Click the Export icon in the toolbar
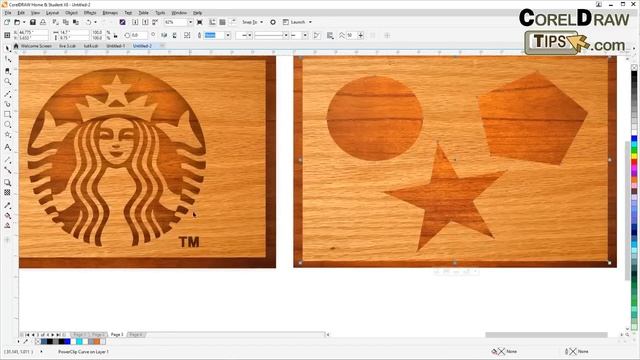 [x=145, y=22]
